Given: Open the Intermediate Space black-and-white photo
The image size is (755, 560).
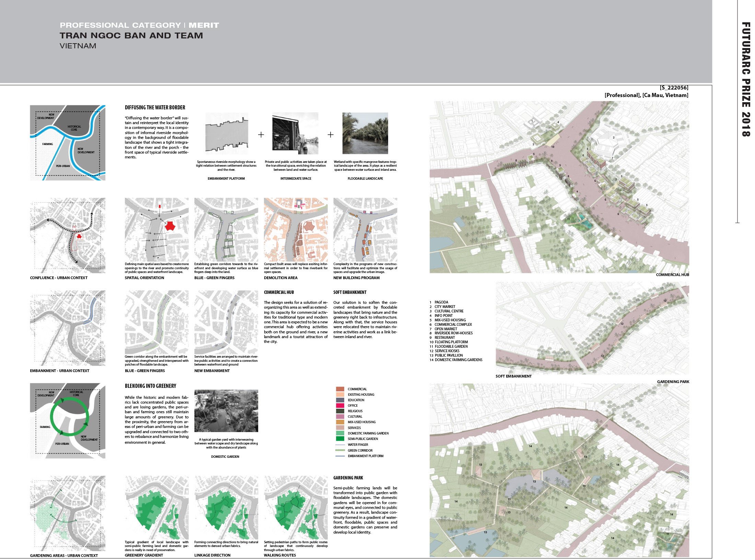Looking at the screenshot, I should point(295,133).
